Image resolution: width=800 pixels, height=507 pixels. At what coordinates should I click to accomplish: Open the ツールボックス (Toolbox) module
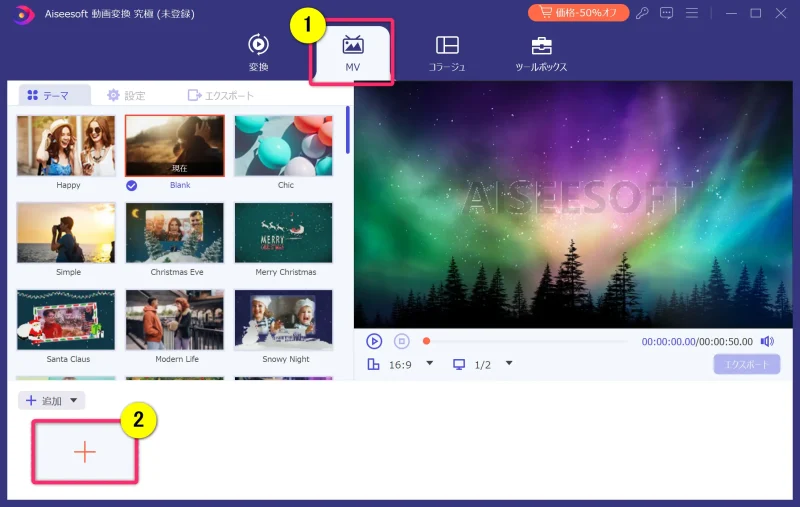click(541, 52)
